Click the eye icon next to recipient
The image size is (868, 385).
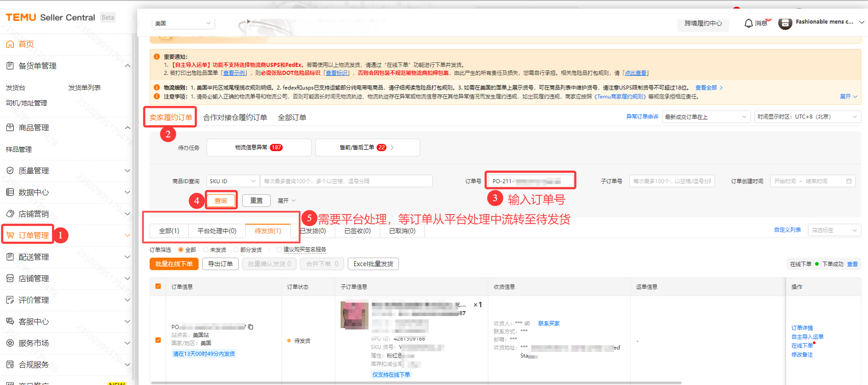527,323
